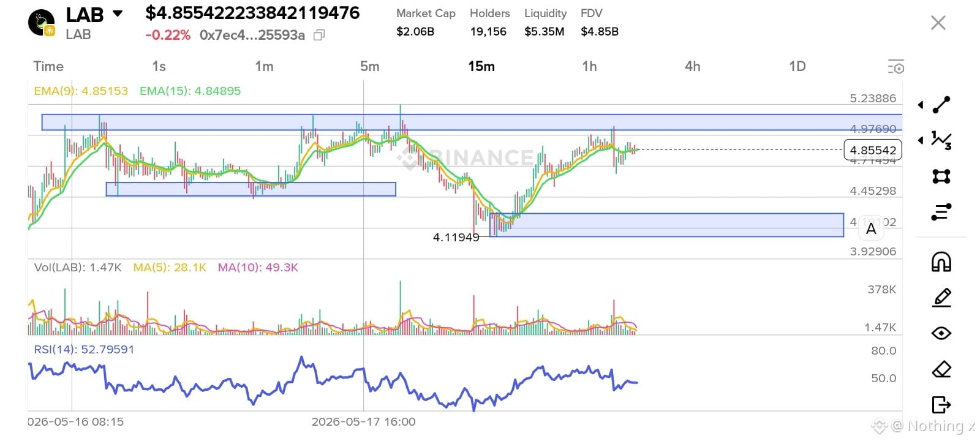Click the LAB token logo
The width and height of the screenshot is (980, 441).
click(x=42, y=23)
